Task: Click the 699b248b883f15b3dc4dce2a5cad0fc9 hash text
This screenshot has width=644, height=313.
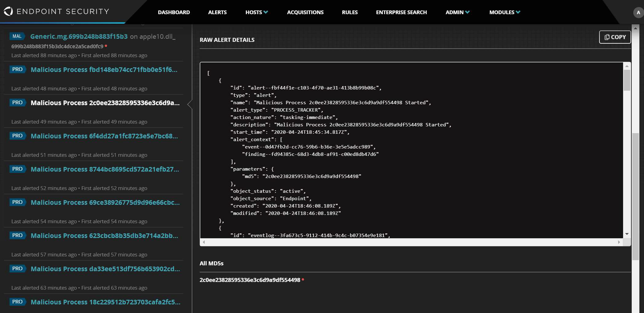Action: (x=57, y=46)
